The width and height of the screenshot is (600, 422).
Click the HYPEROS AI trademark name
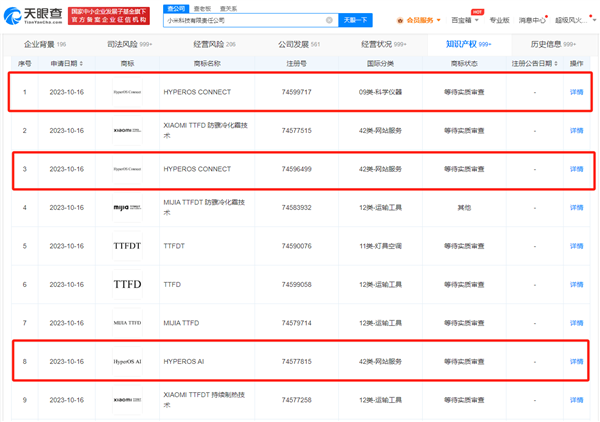click(x=184, y=362)
